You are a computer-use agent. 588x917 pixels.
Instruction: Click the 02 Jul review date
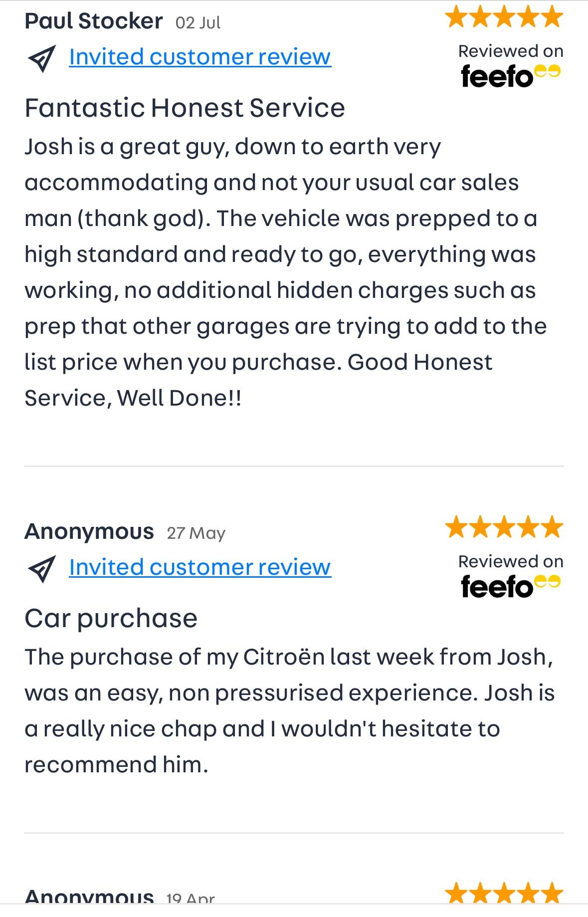coord(198,23)
